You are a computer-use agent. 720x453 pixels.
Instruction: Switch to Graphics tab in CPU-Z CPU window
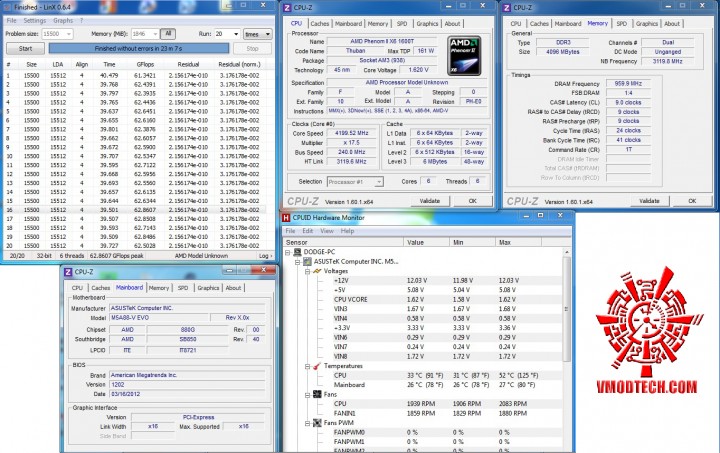[428, 23]
